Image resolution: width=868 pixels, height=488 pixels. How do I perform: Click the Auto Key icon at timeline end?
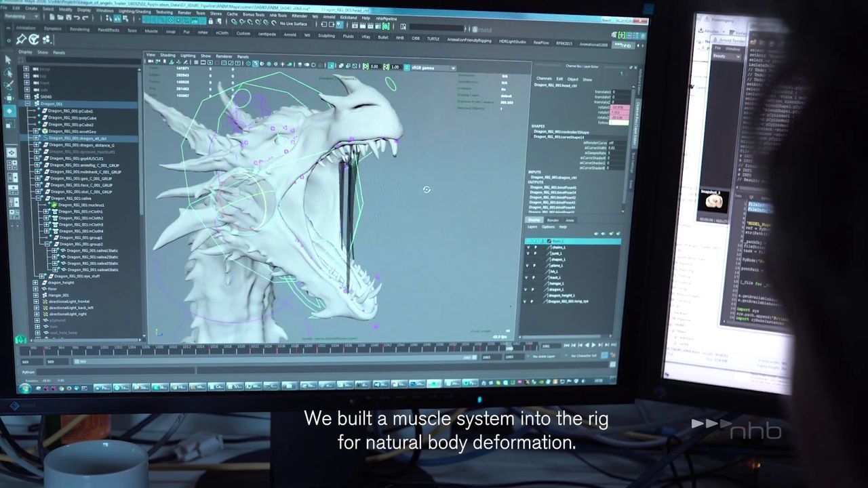(x=604, y=355)
